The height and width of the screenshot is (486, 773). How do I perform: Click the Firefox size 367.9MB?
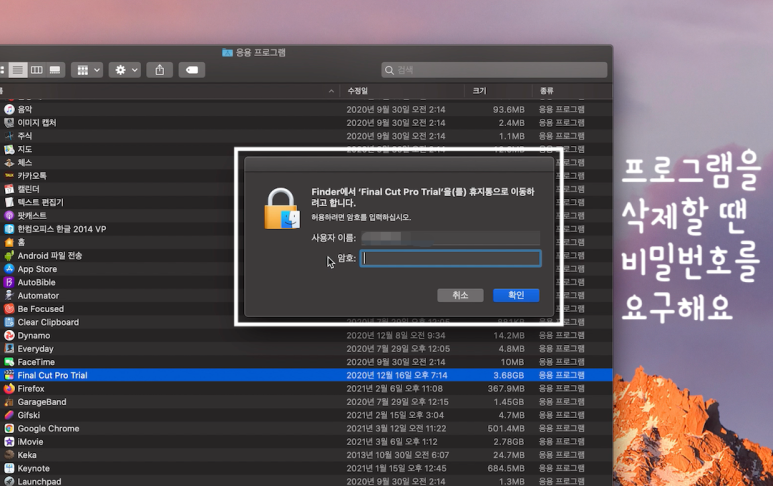506,389
